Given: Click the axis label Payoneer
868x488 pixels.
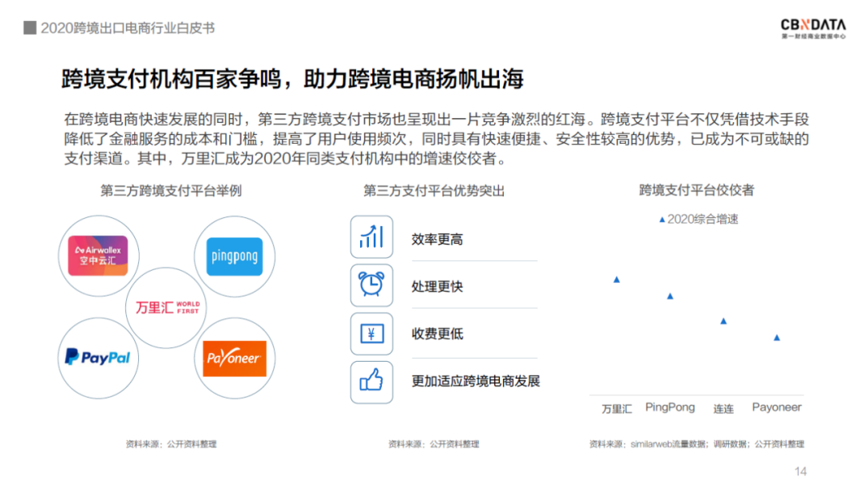Looking at the screenshot, I should (776, 407).
